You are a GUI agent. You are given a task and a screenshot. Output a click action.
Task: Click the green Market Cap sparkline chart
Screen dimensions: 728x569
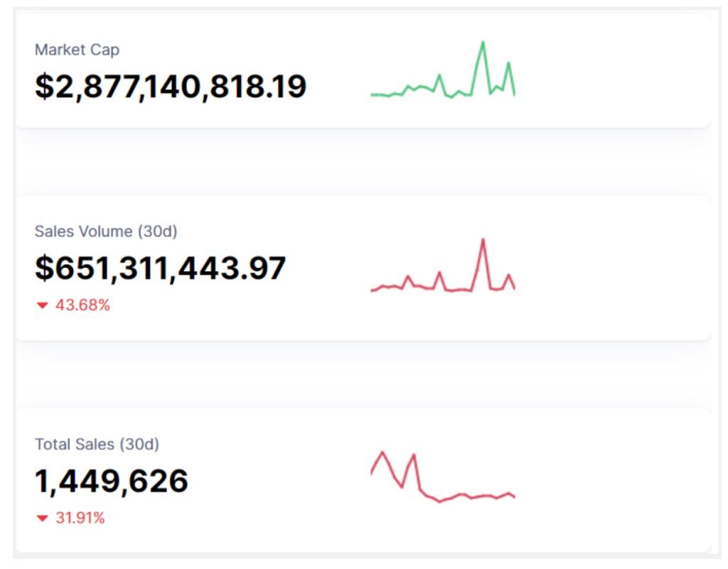point(442,78)
